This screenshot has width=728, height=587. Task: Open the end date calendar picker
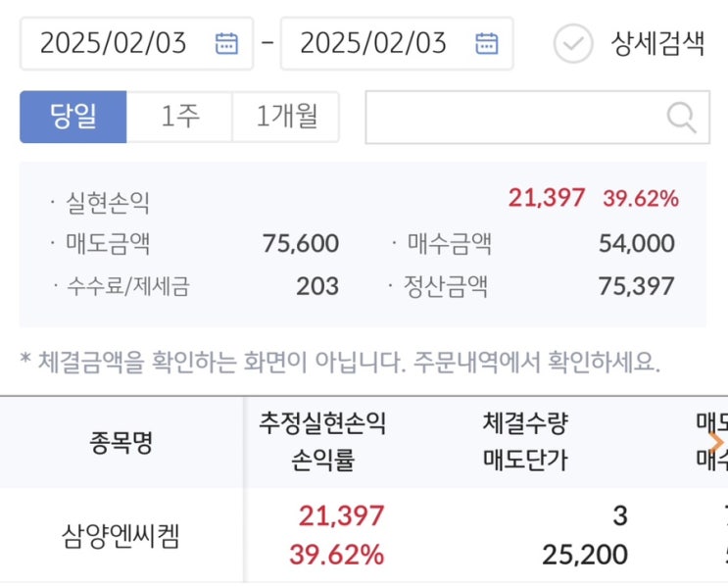tap(486, 43)
